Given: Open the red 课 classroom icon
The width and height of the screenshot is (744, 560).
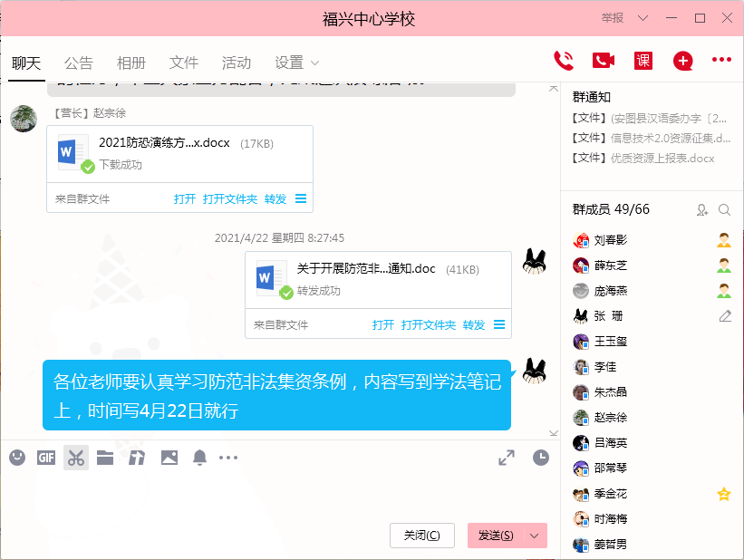Looking at the screenshot, I should [643, 61].
